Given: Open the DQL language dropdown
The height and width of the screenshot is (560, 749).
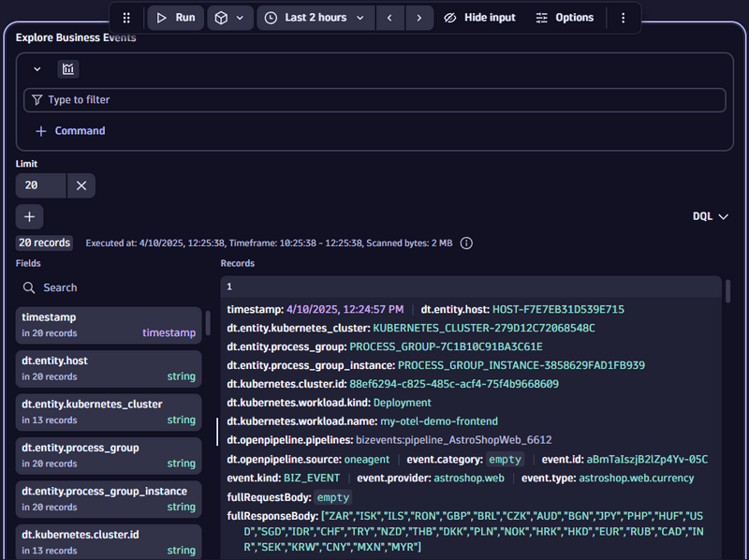Looking at the screenshot, I should point(710,215).
